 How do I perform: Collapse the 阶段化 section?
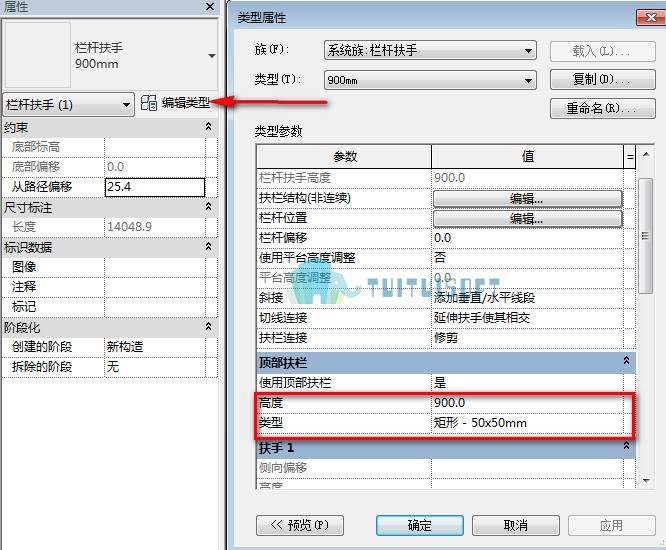click(x=208, y=326)
